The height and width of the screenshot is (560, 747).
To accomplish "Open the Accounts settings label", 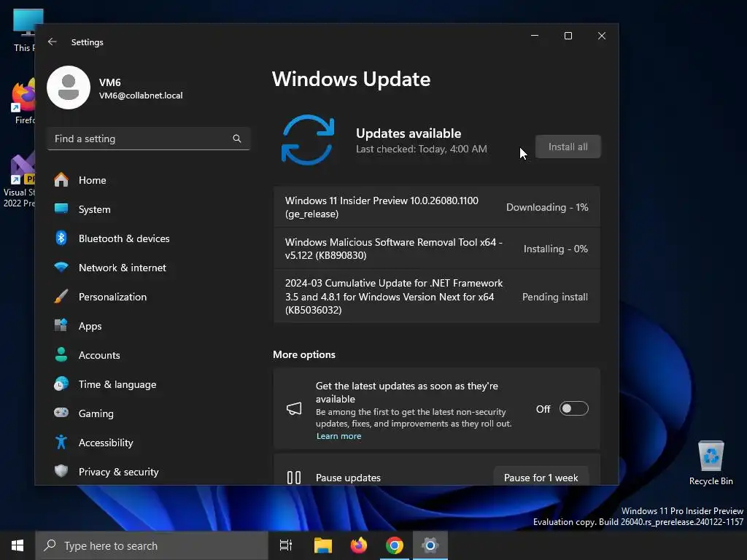I will point(99,355).
